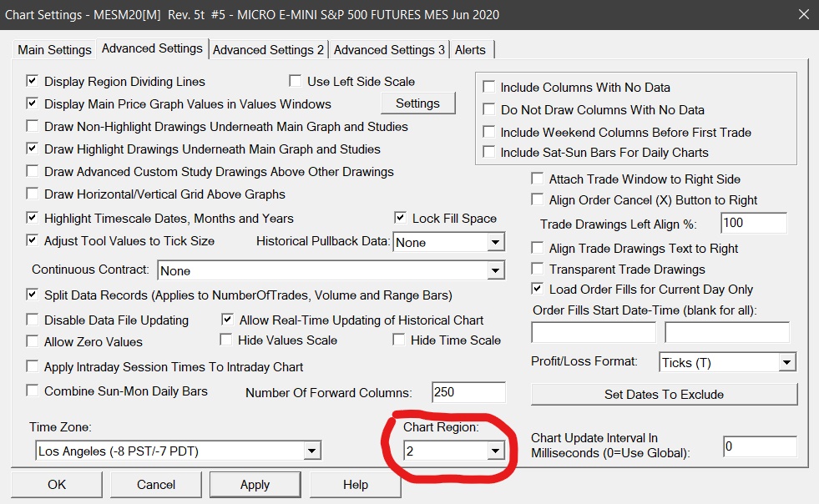819x504 pixels.
Task: Switch to the Alerts tab
Action: 470,49
